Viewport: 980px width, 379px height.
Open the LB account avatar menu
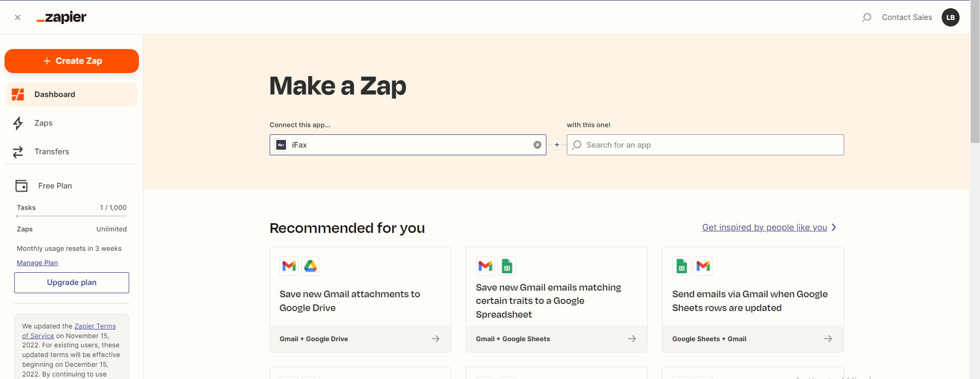(x=950, y=17)
